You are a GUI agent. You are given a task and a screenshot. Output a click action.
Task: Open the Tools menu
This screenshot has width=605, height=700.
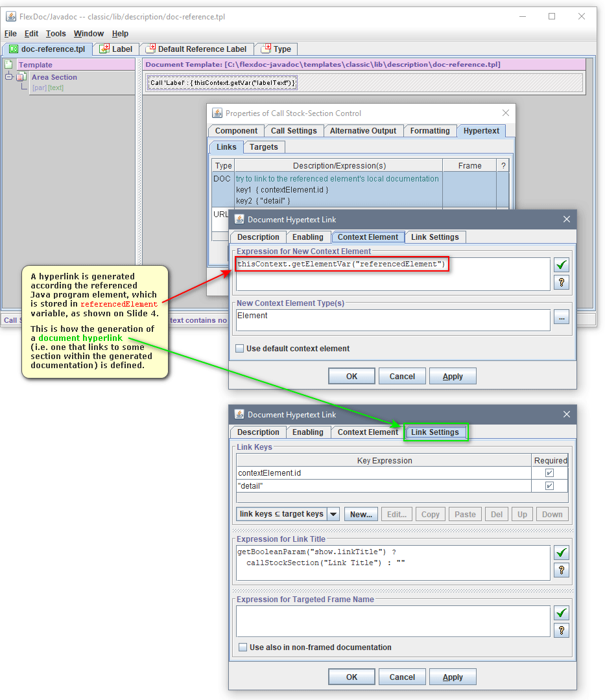56,34
